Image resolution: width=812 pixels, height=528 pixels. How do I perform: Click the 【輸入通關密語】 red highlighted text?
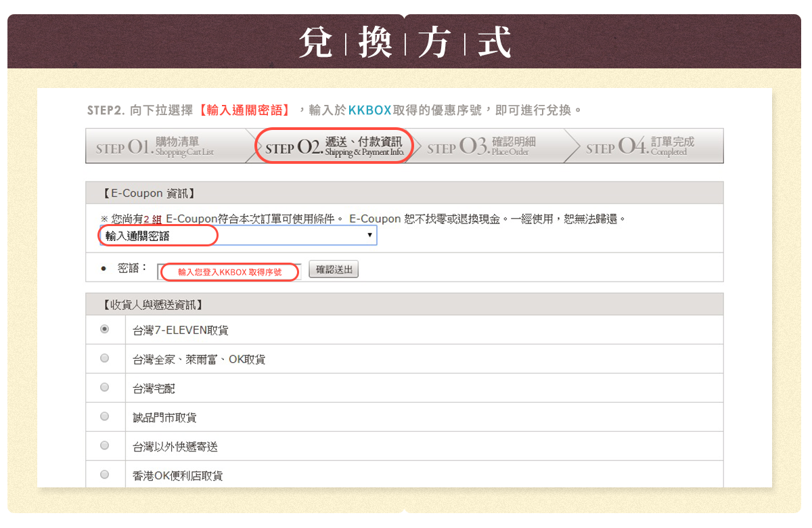click(x=244, y=110)
